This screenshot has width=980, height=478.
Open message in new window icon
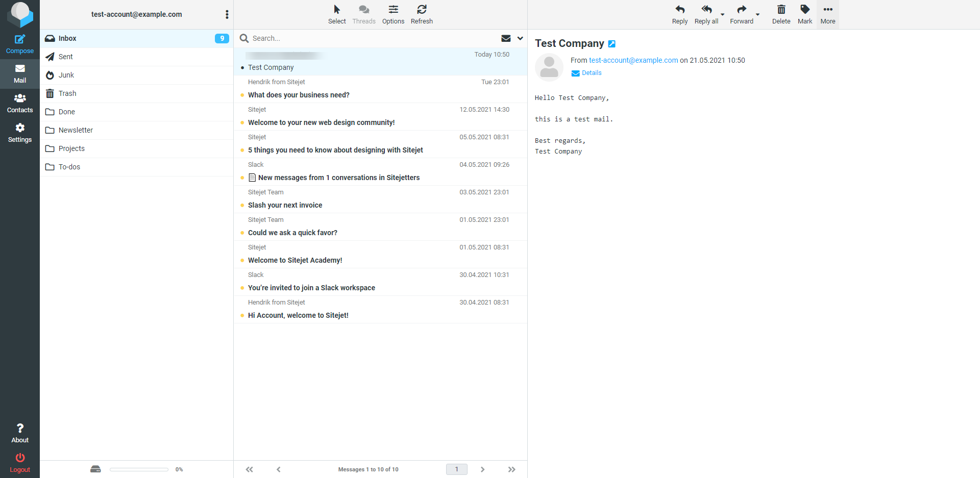(612, 44)
